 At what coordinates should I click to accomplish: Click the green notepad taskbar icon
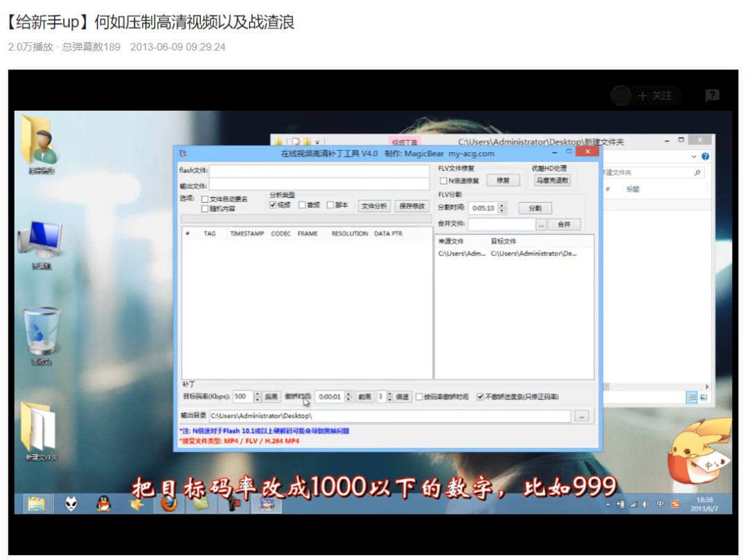[200, 504]
